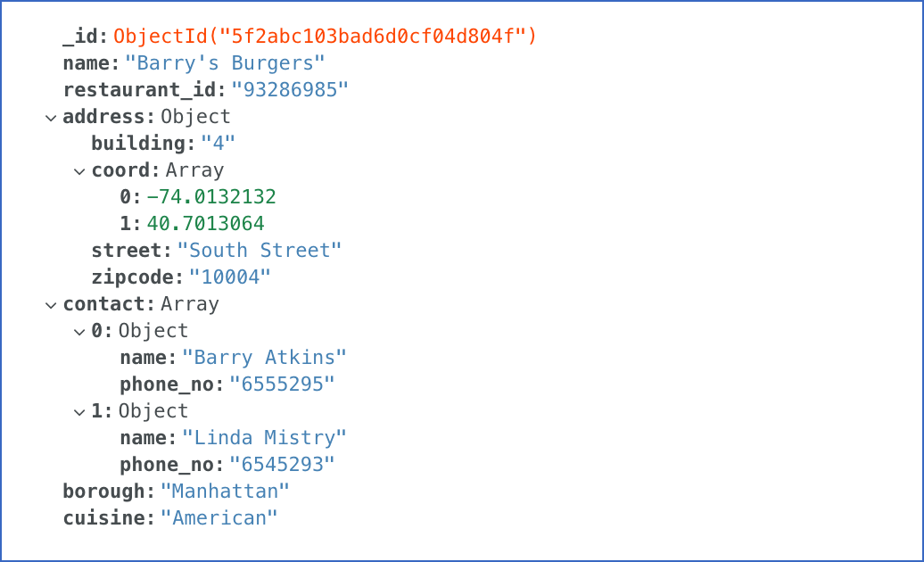The image size is (924, 562).
Task: Click the contact name "Linda Mistry"
Action: (264, 438)
